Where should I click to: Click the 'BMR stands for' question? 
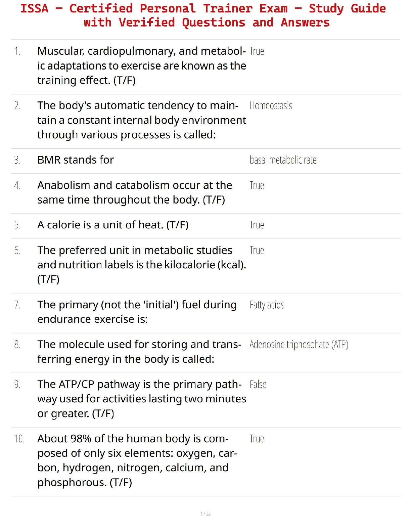click(76, 160)
